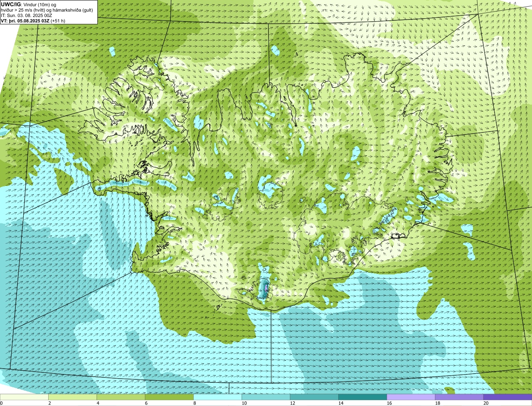Image resolution: width=532 pixels, height=406 pixels.
Task: Click the scale label "14"
Action: coord(341,403)
